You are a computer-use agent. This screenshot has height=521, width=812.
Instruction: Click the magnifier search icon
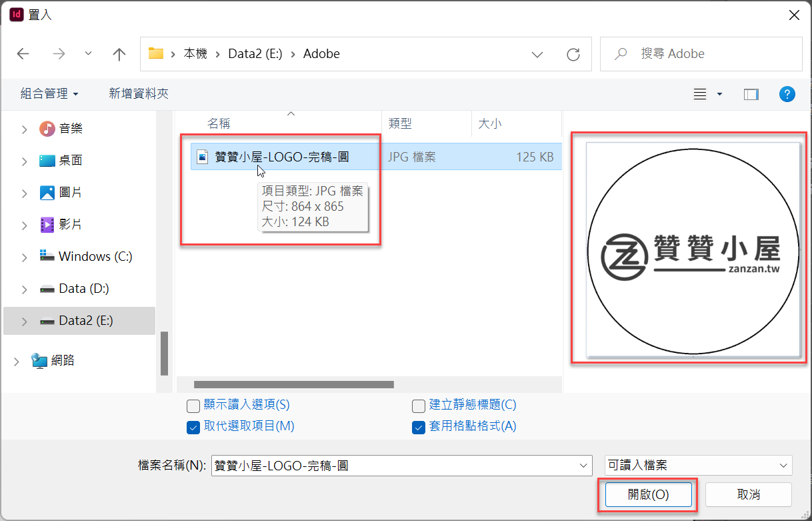pyautogui.click(x=621, y=54)
